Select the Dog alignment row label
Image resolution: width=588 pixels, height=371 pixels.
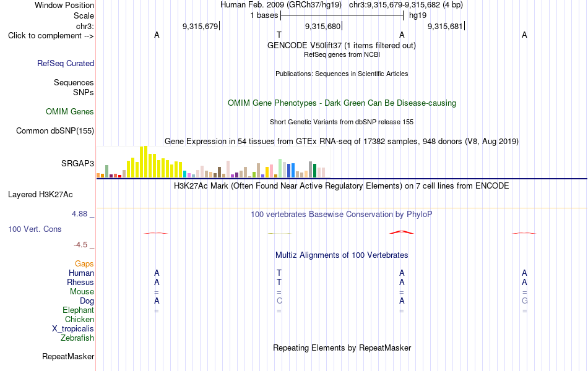click(87, 301)
